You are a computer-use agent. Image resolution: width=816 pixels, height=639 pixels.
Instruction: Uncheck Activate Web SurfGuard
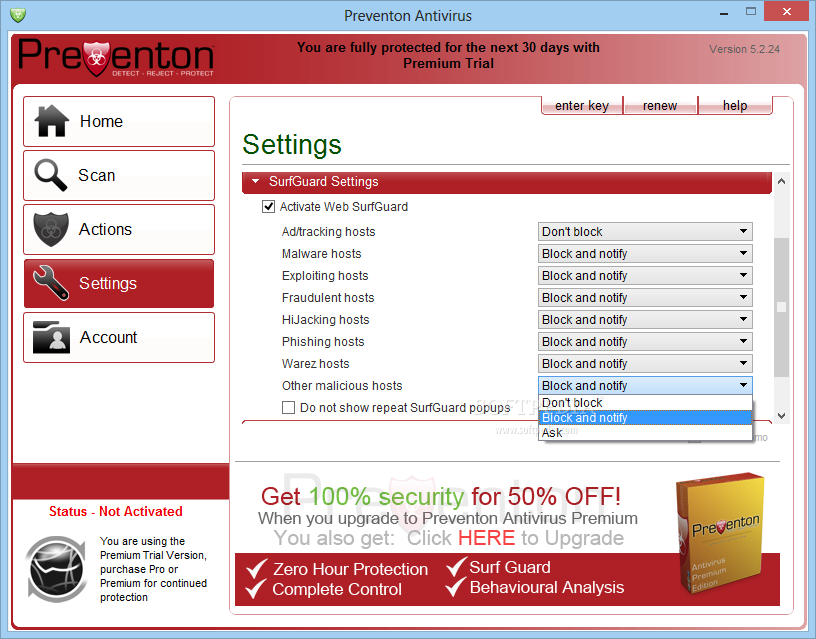(x=269, y=207)
